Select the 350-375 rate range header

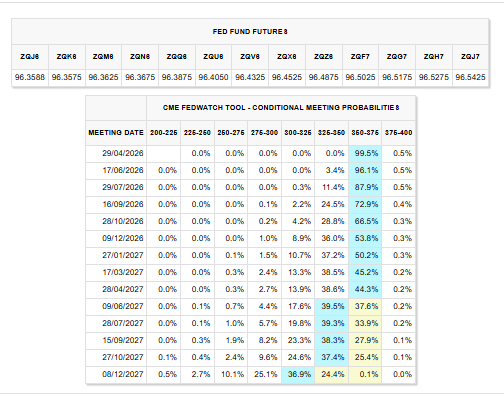365,133
